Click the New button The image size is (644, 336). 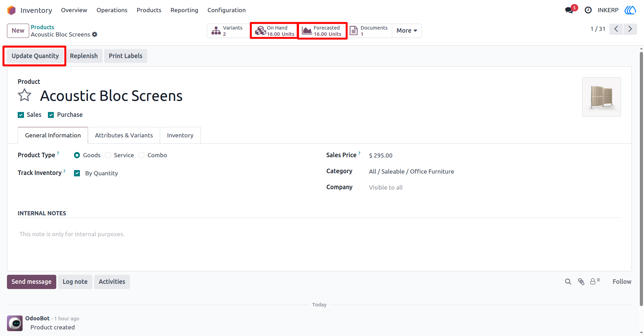point(18,31)
